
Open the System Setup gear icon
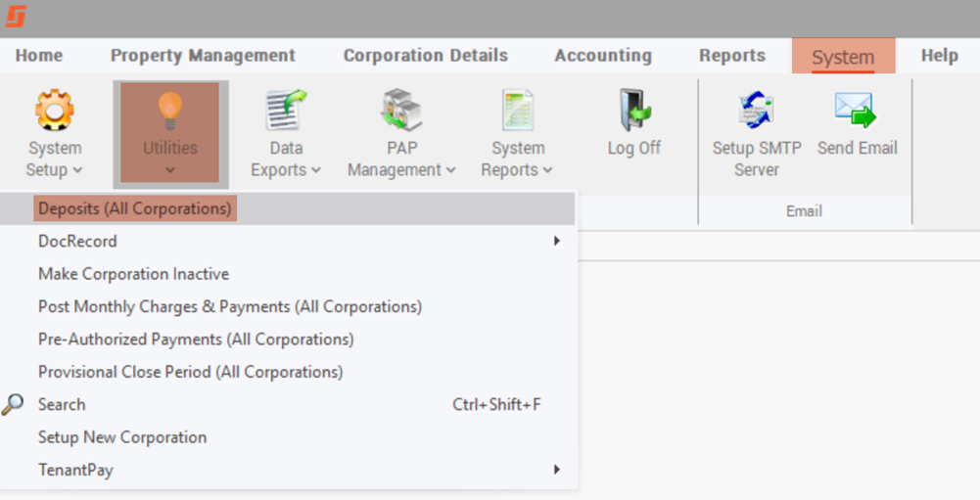[x=55, y=110]
